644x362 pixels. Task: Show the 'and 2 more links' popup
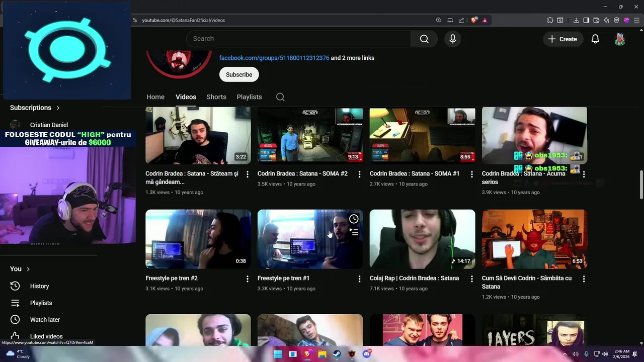[353, 58]
